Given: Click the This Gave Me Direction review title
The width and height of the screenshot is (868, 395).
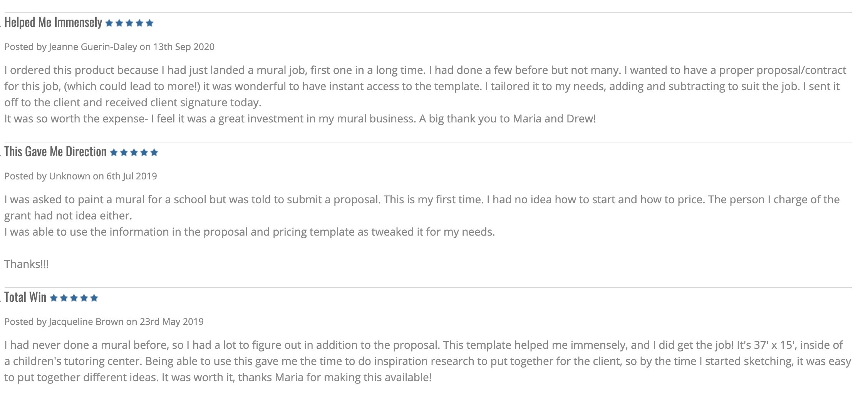Looking at the screenshot, I should pos(55,152).
